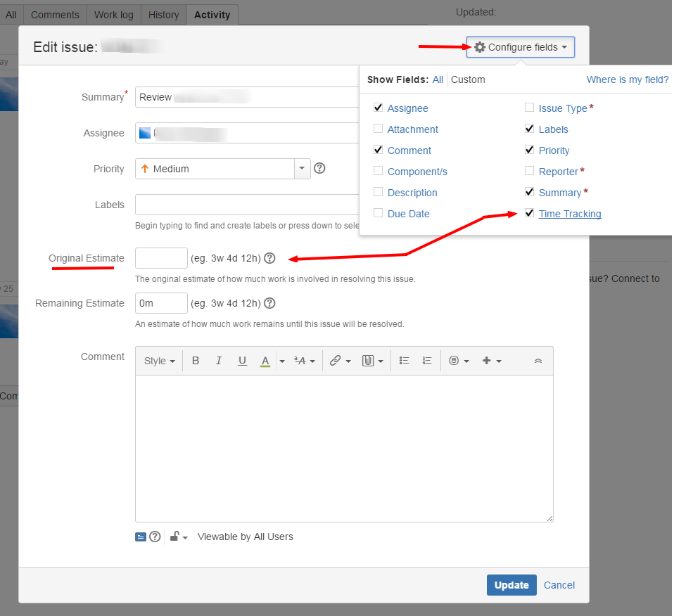The image size is (674, 616).
Task: Toggle wiki markup preview below comment box
Action: [x=140, y=537]
